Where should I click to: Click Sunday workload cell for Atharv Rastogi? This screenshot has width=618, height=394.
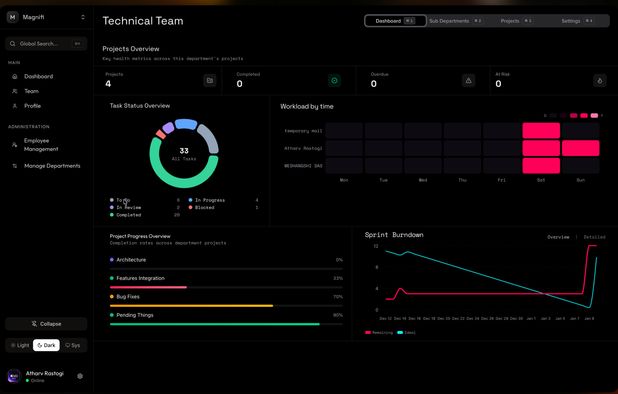click(x=581, y=148)
